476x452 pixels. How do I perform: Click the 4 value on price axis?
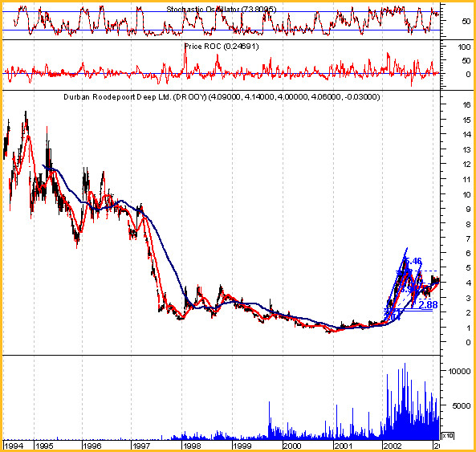(x=469, y=283)
